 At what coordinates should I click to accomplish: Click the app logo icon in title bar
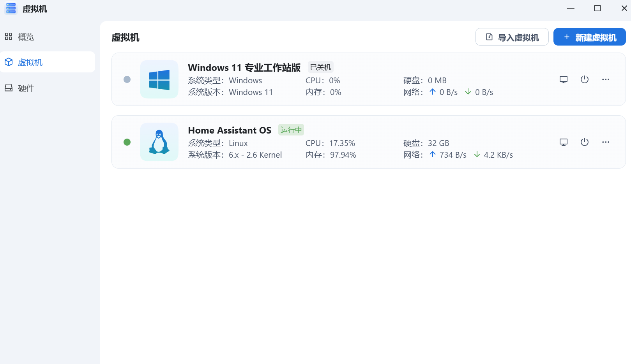tap(11, 8)
